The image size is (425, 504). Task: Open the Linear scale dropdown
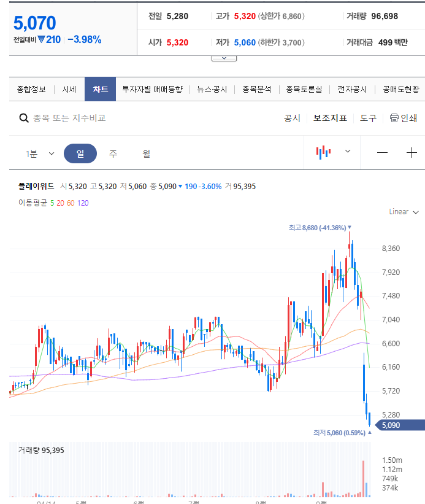404,212
